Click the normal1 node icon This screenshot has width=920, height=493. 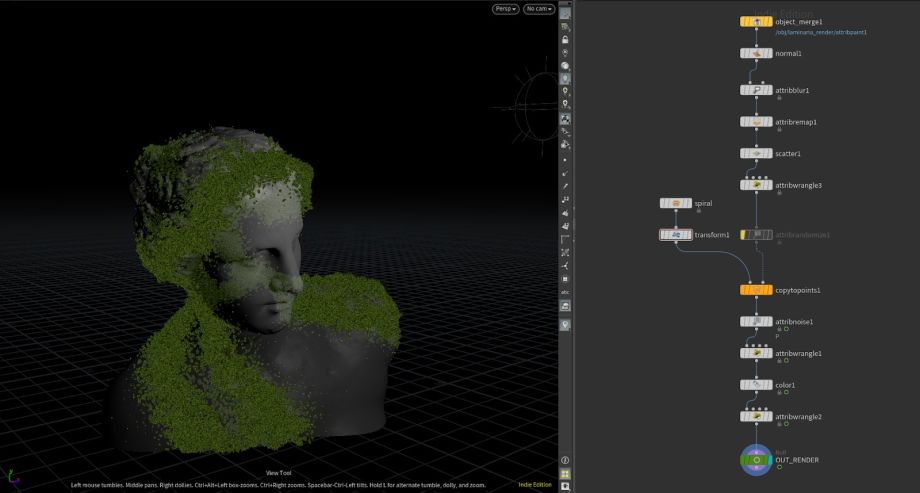pos(756,53)
